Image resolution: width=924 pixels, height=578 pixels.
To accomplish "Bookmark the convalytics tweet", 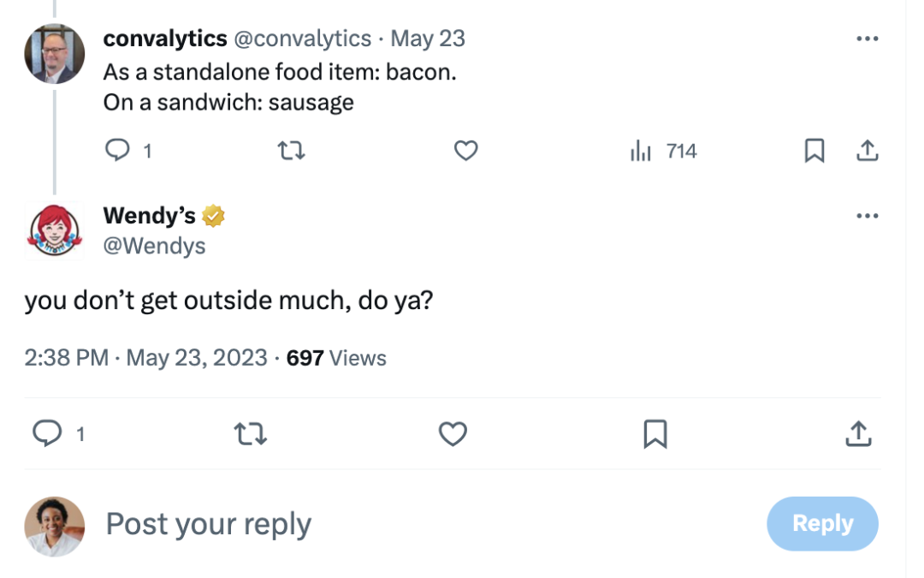I will pos(814,152).
